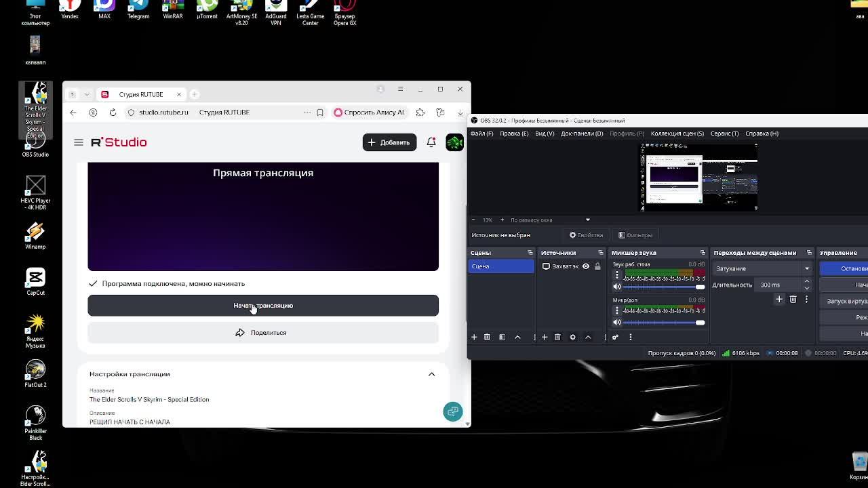Open source Фильтры in OBS
Screen dimensions: 868x488
(x=635, y=235)
